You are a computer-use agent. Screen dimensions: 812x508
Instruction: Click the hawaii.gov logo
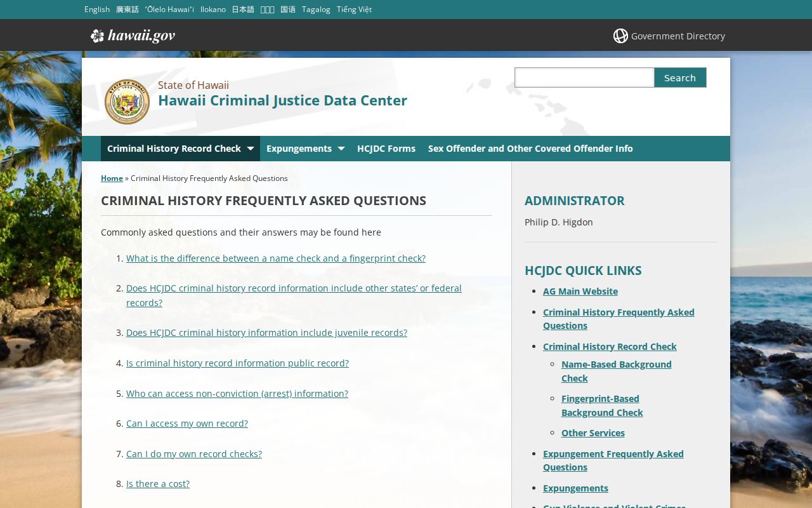[x=133, y=36]
